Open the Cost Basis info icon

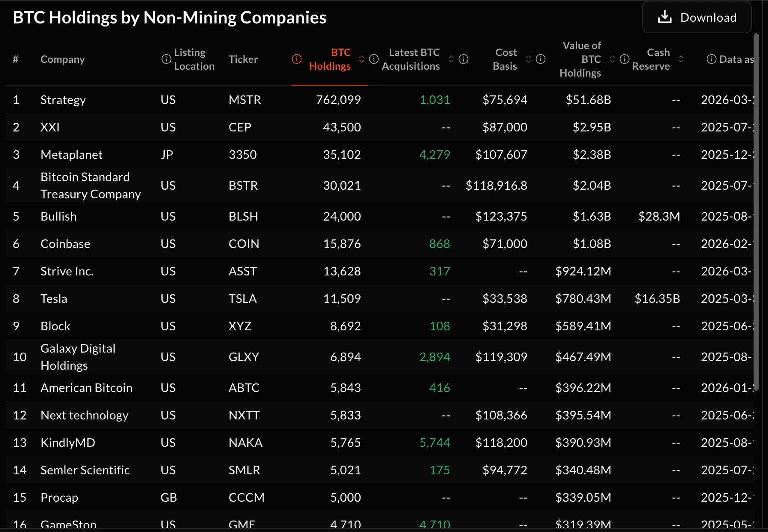(464, 59)
